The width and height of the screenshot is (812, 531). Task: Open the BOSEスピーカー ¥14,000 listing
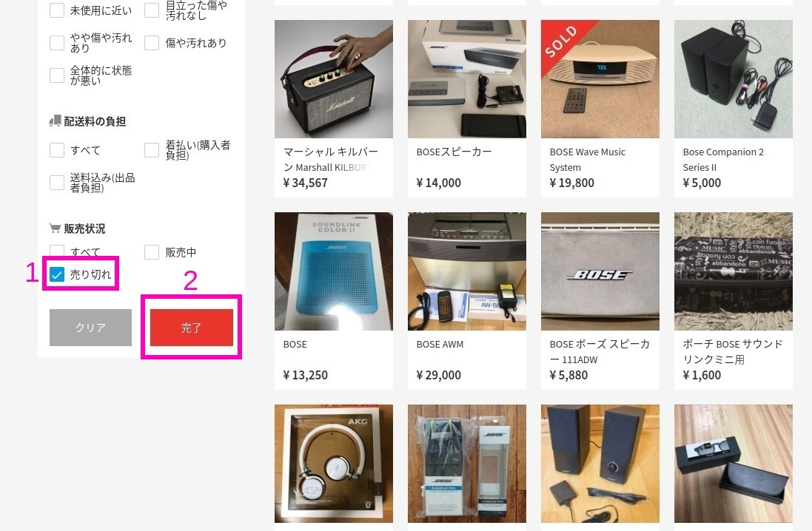coord(467,79)
